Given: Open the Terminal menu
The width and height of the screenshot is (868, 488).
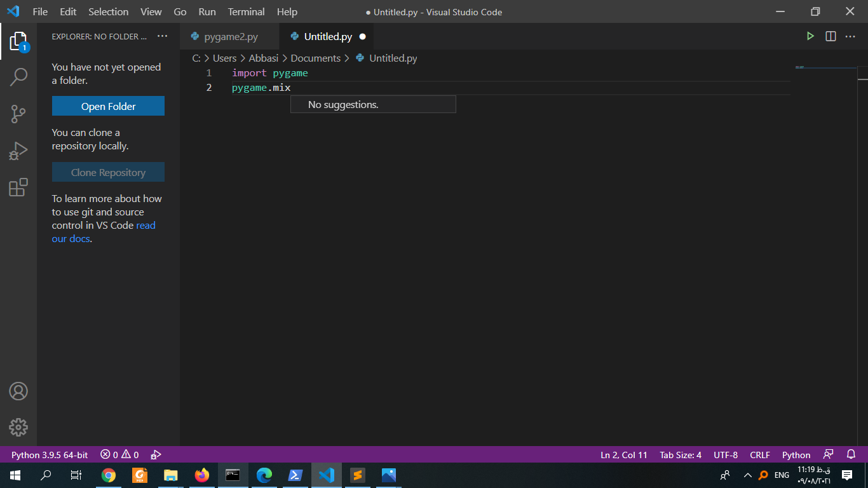Looking at the screenshot, I should 247,11.
